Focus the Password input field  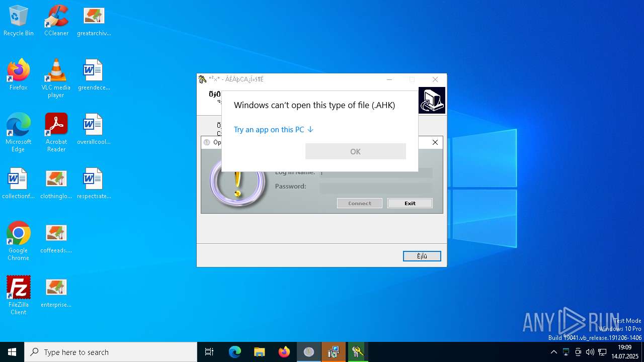click(376, 188)
